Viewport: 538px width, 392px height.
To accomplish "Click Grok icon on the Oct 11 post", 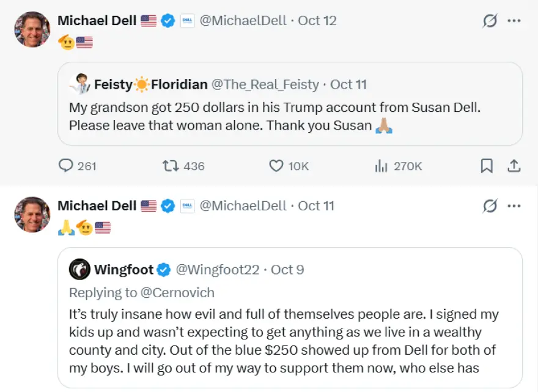I will 490,206.
